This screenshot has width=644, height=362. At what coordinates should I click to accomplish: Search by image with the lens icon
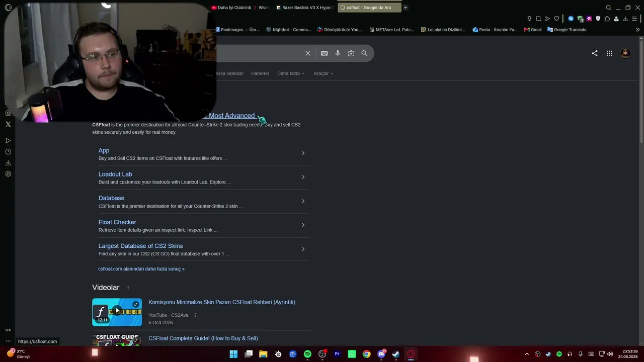(x=351, y=53)
